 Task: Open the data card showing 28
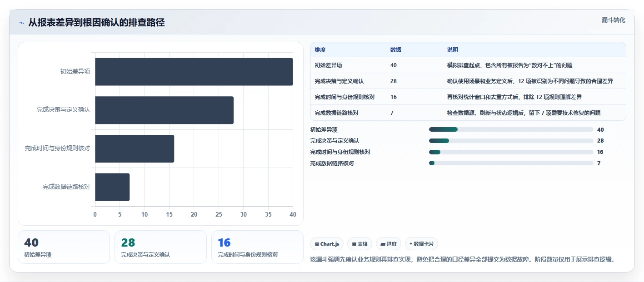pyautogui.click(x=161, y=247)
